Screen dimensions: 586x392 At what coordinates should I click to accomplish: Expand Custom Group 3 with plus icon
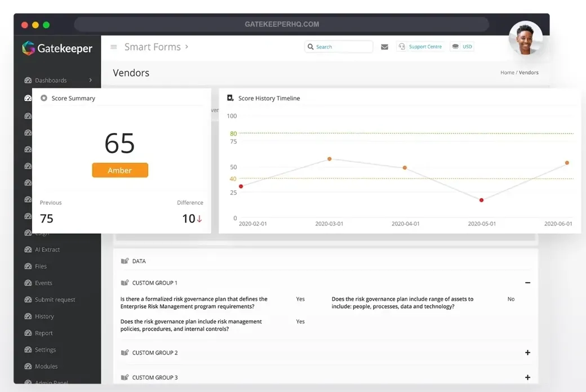coord(527,377)
